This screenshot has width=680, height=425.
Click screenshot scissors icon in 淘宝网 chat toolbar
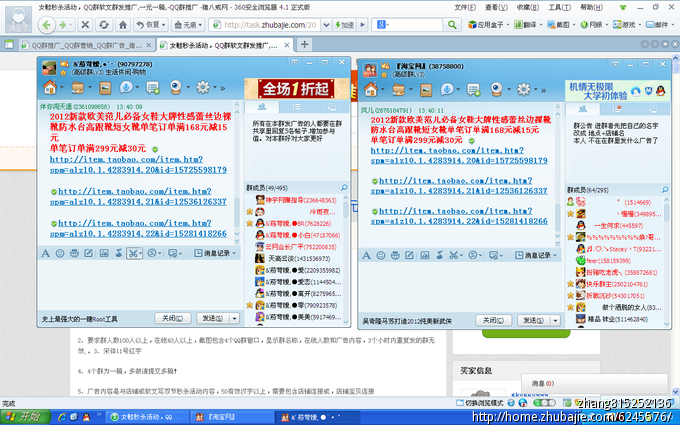coord(453,255)
